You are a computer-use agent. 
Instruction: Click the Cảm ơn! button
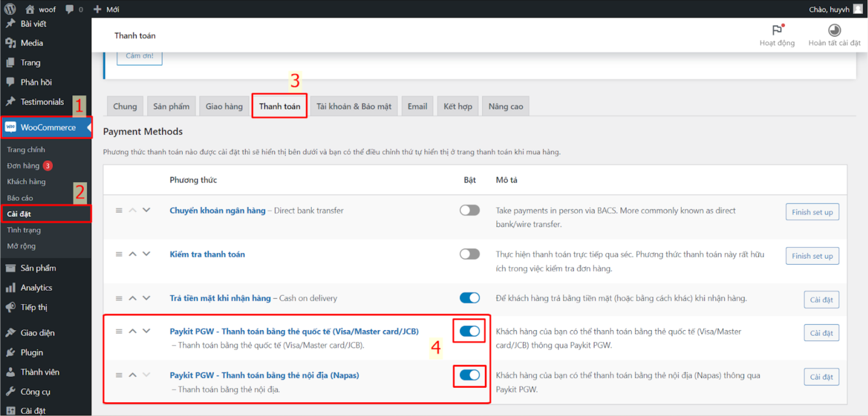point(139,56)
